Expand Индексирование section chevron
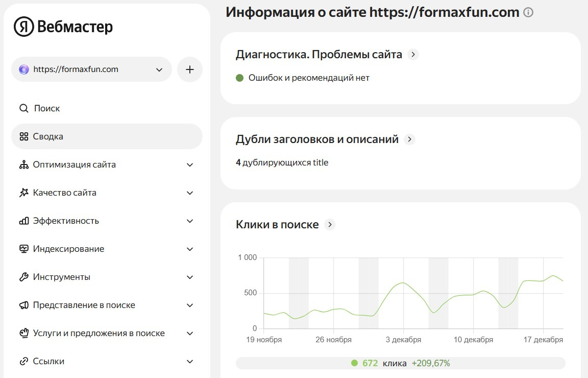Screen dimensions: 588x378 pos(190,249)
